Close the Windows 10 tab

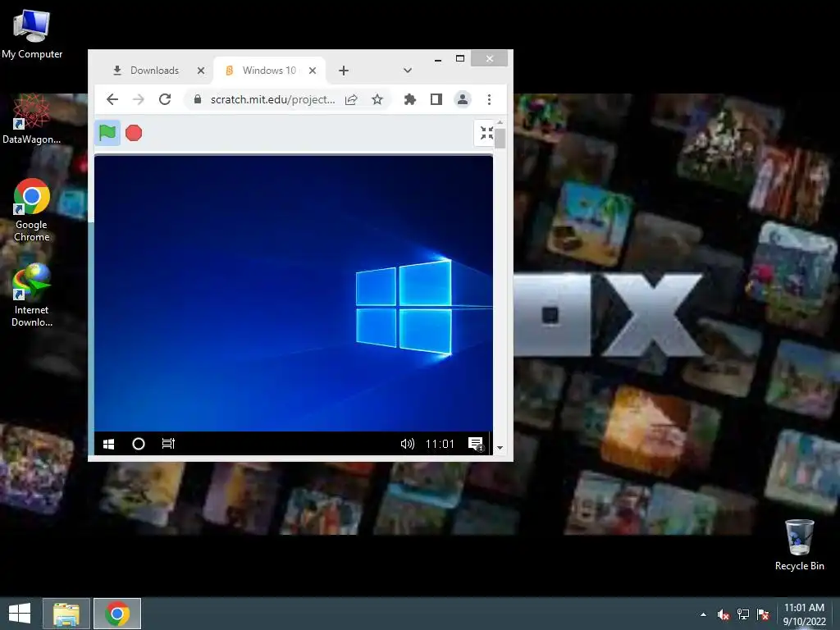[313, 71]
